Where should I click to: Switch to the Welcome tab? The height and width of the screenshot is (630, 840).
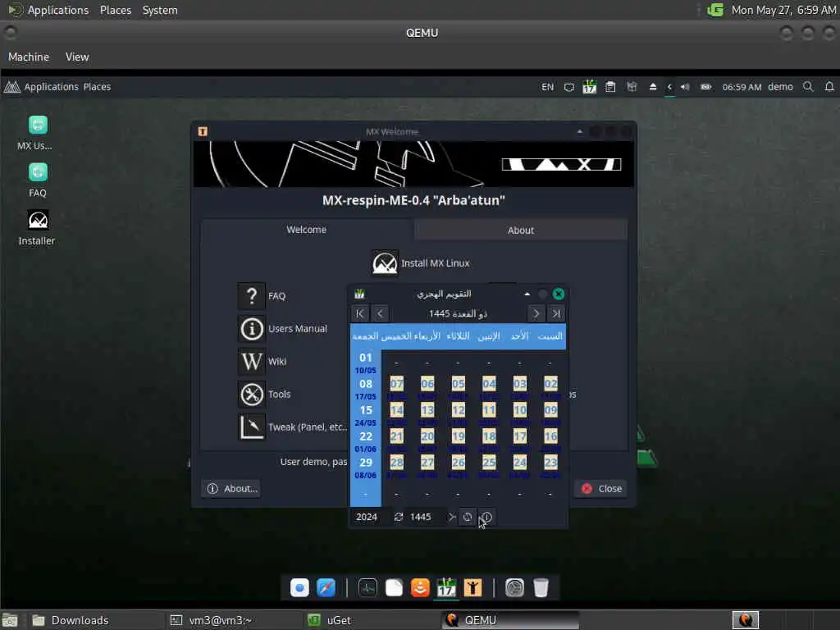click(x=307, y=230)
